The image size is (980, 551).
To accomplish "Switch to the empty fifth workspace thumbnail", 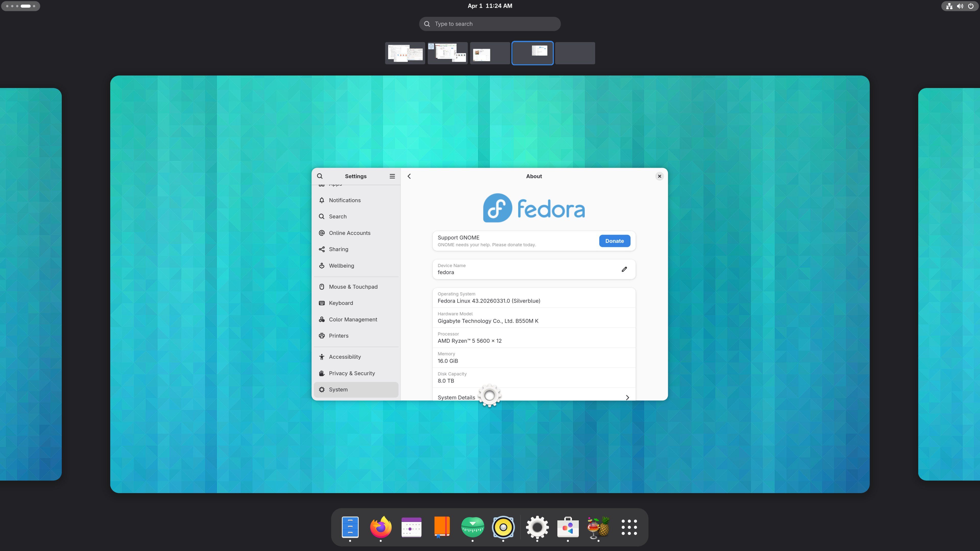I will (575, 53).
